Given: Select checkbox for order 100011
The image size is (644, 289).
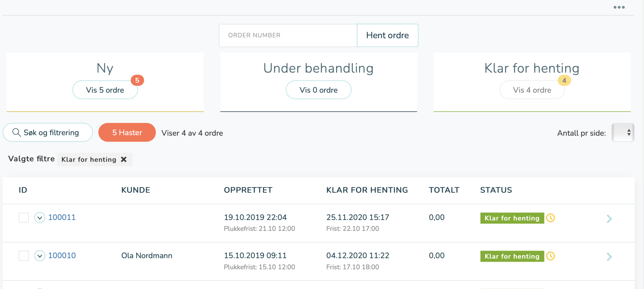Looking at the screenshot, I should (24, 217).
